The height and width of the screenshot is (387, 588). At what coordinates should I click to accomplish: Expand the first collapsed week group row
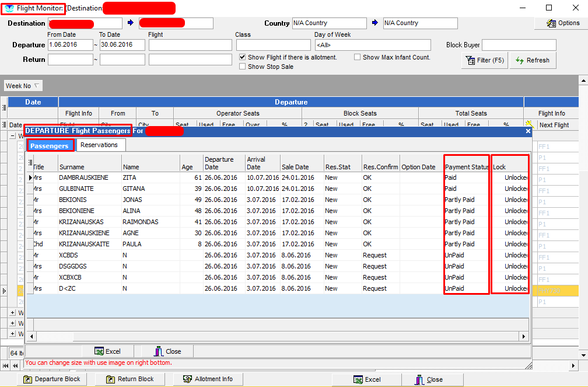point(13,313)
